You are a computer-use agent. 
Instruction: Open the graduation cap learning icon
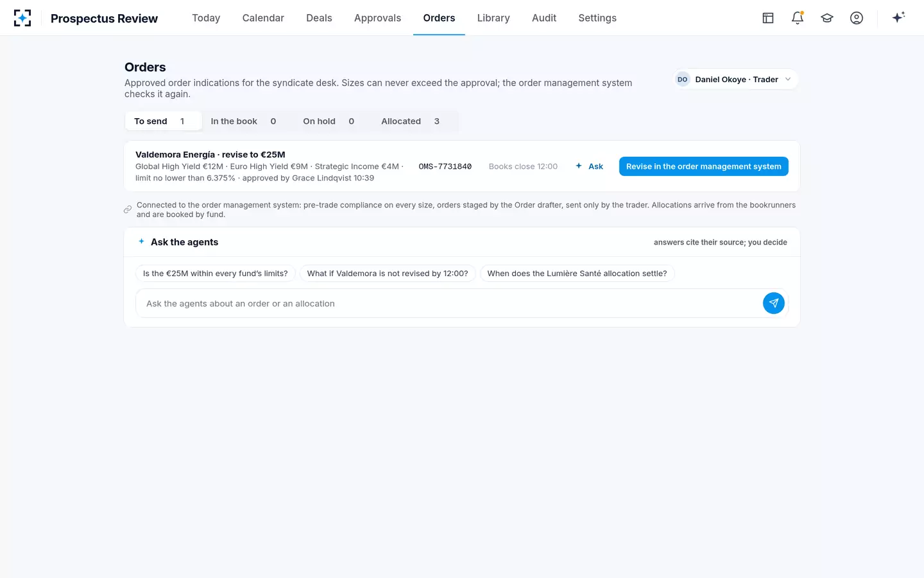tap(827, 18)
